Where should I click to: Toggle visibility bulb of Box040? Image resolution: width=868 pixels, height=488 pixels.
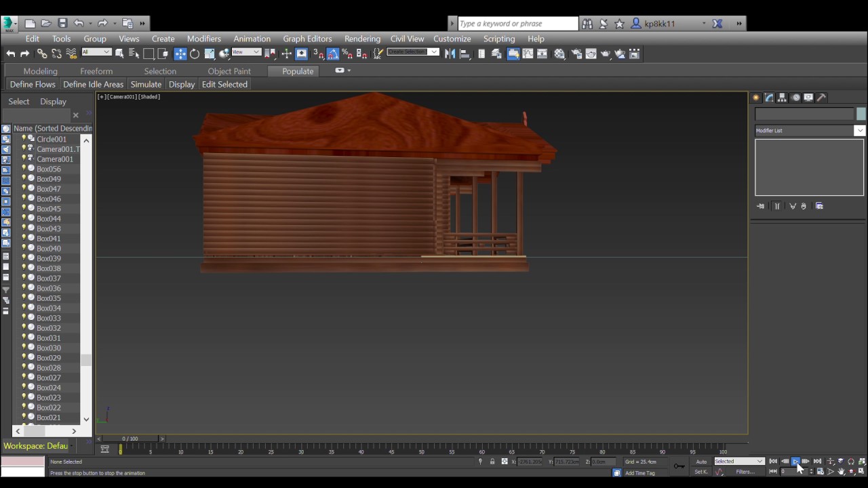(24, 248)
